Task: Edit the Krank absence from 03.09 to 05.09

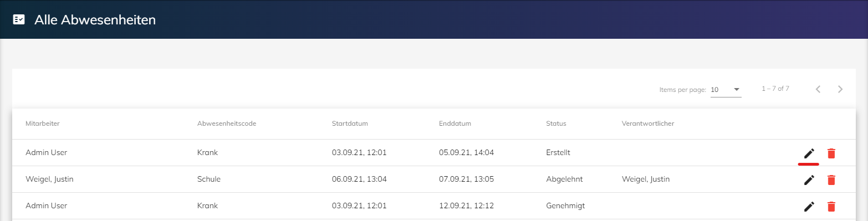Action: pos(809,153)
